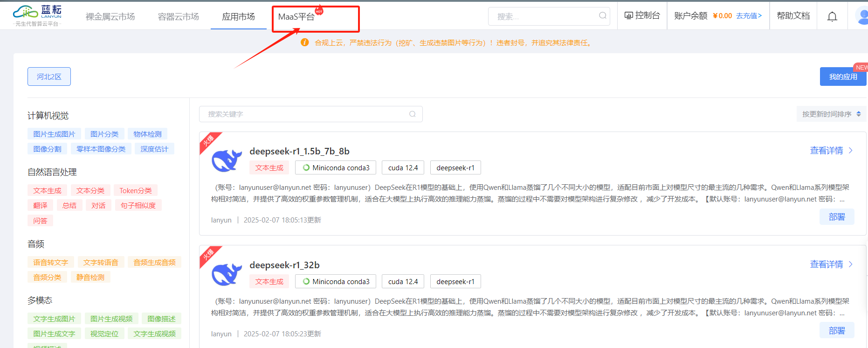Screen dimensions: 868x348
Task: Click Miniconda conda3 tag on deepseek-r1_1.5b_7b_8b card
Action: pyautogui.click(x=336, y=167)
